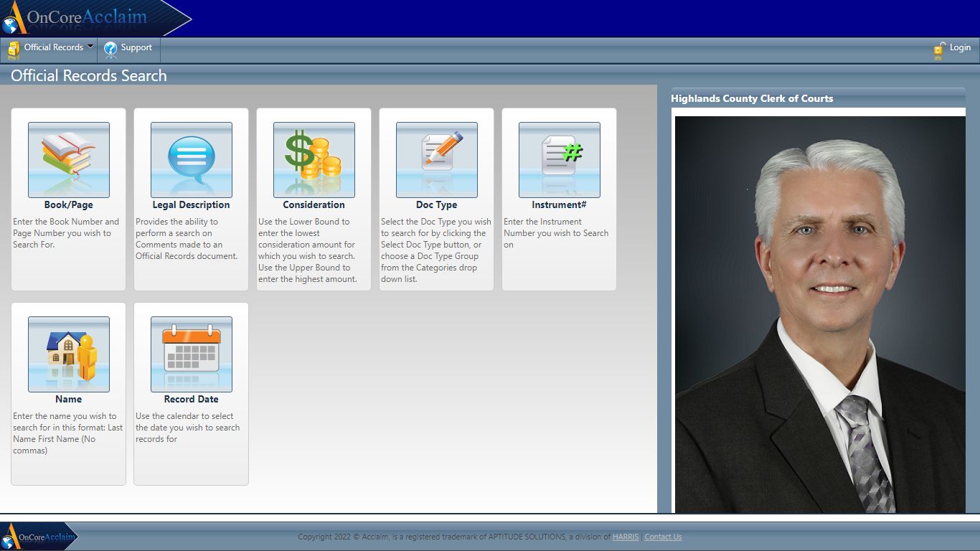Click the Support question mark icon

point(110,49)
